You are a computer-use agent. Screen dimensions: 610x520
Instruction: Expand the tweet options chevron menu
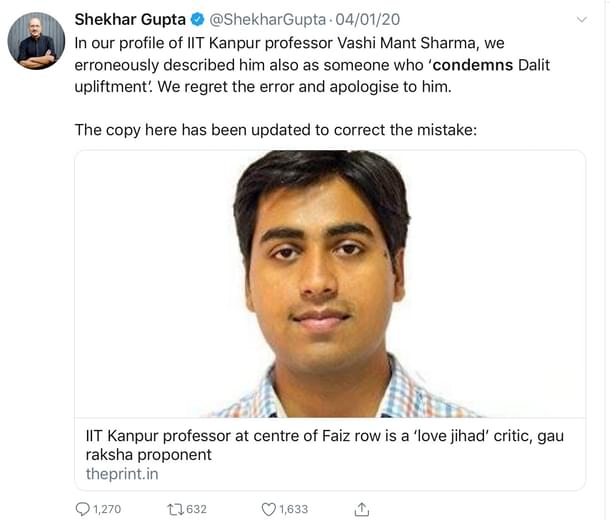point(583,20)
